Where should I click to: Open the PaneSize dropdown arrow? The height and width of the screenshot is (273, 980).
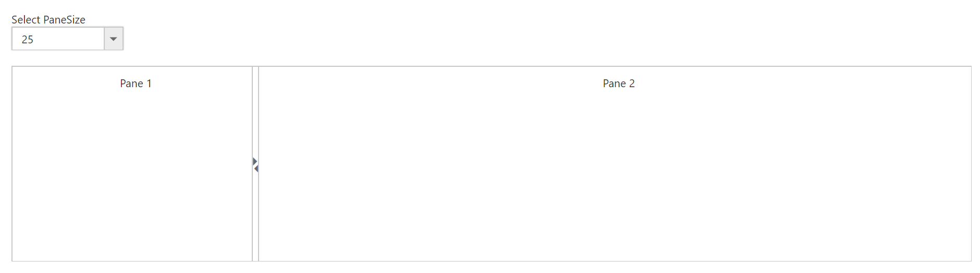(x=114, y=39)
